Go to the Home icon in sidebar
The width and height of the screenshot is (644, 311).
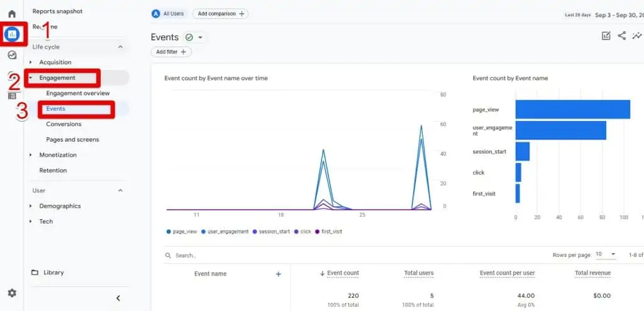click(x=11, y=13)
